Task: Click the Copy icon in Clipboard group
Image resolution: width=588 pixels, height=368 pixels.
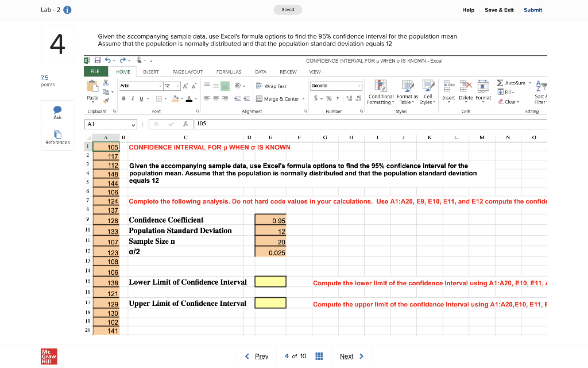Action: [106, 91]
